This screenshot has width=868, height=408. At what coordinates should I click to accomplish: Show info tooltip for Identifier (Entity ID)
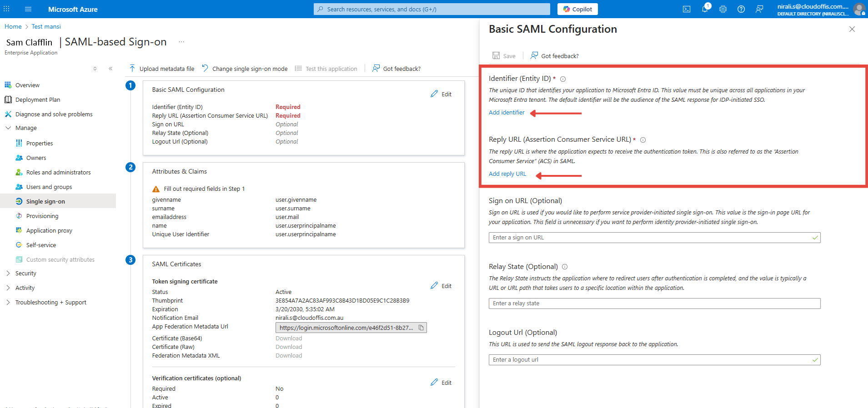pyautogui.click(x=563, y=79)
